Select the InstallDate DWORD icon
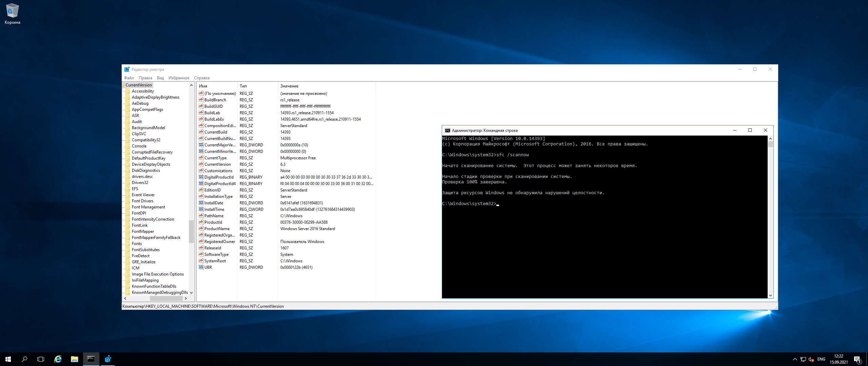Screen dimensions: 868x366 [x=201, y=203]
